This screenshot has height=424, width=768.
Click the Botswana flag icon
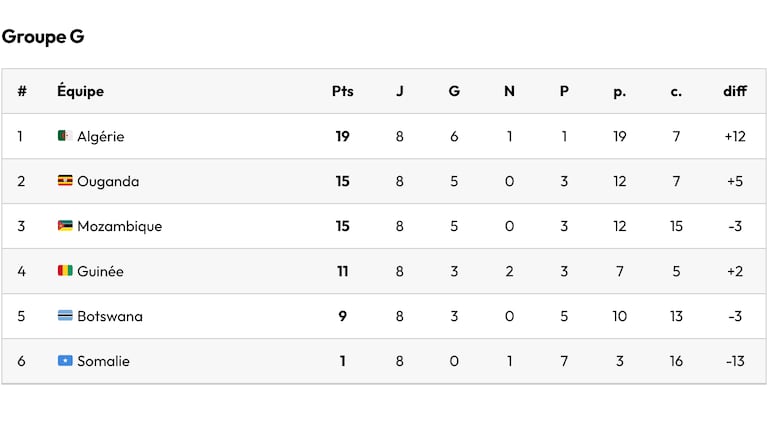click(65, 316)
